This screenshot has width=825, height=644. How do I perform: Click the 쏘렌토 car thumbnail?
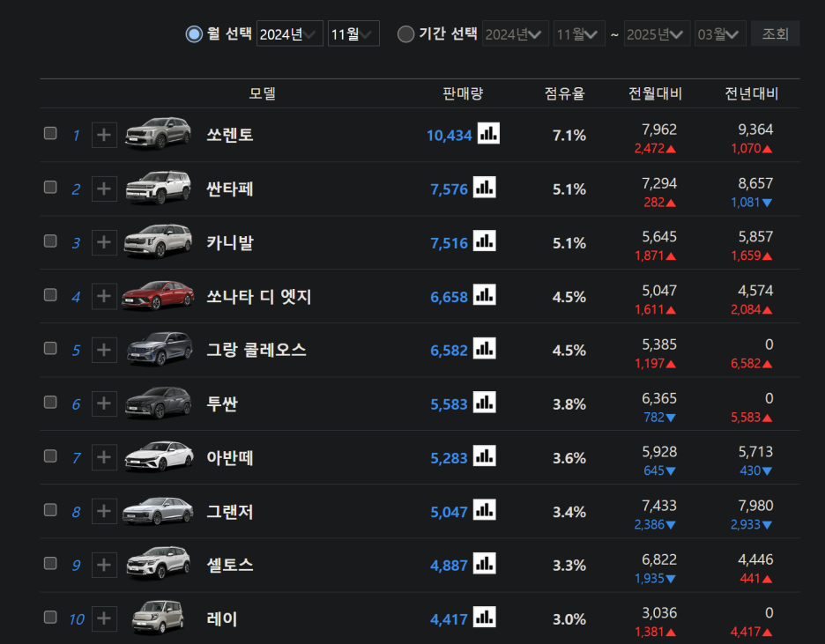(x=158, y=134)
